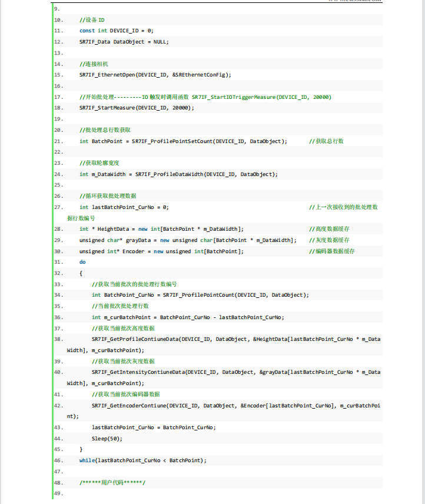Click the 'Sleep(50);' statement
This screenshot has height=504, width=425.
[x=107, y=439]
